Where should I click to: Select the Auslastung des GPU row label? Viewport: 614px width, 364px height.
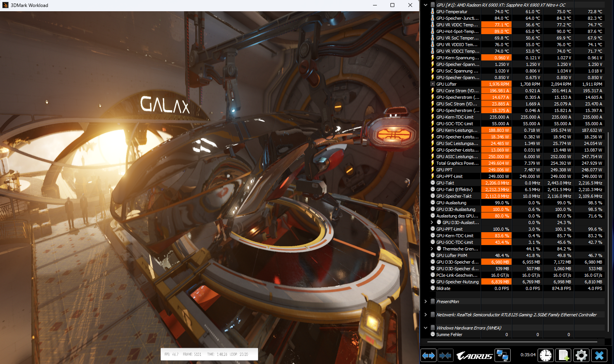coord(457,216)
